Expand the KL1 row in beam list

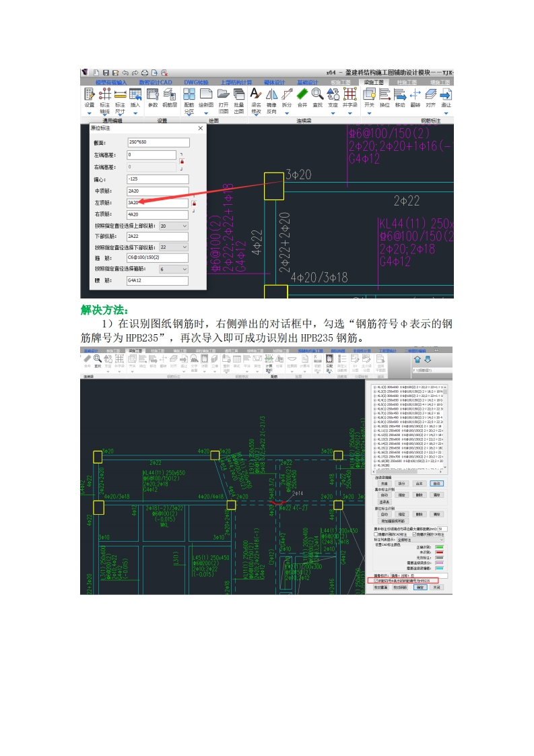click(x=375, y=387)
